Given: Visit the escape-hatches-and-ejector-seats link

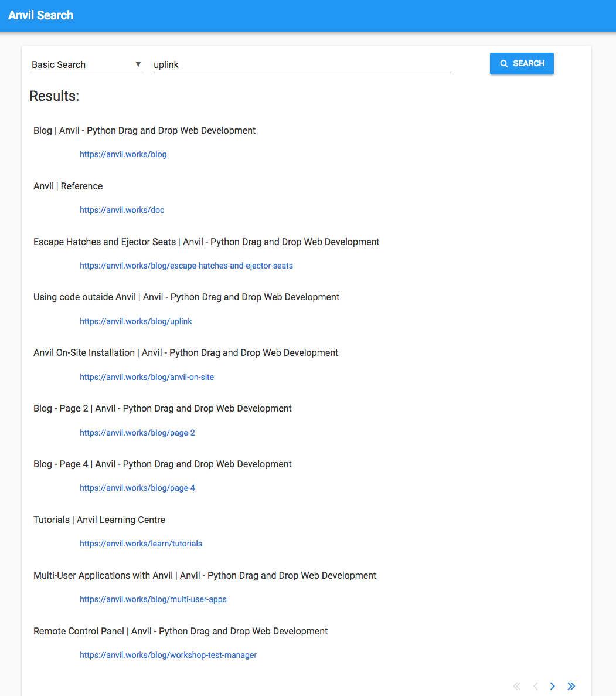Looking at the screenshot, I should point(186,266).
